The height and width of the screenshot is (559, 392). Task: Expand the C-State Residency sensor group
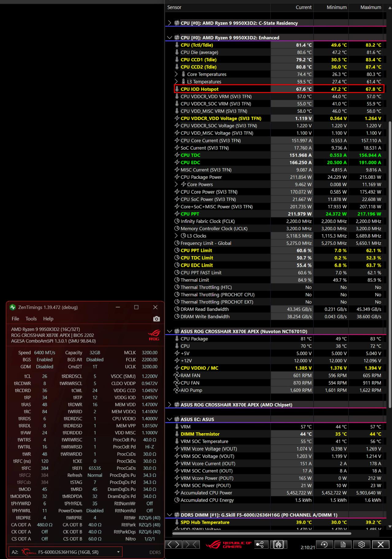169,23
